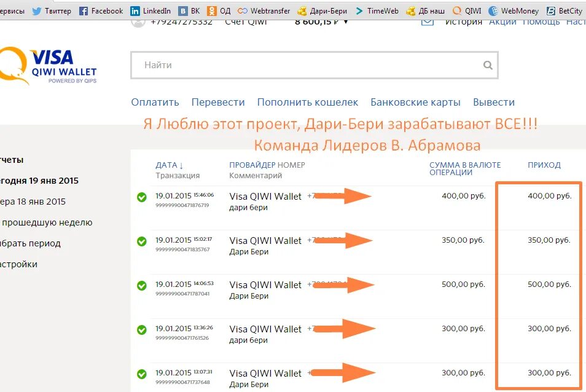Open the Дари-Бери bookmark icon
The width and height of the screenshot is (586, 392).
click(x=302, y=11)
